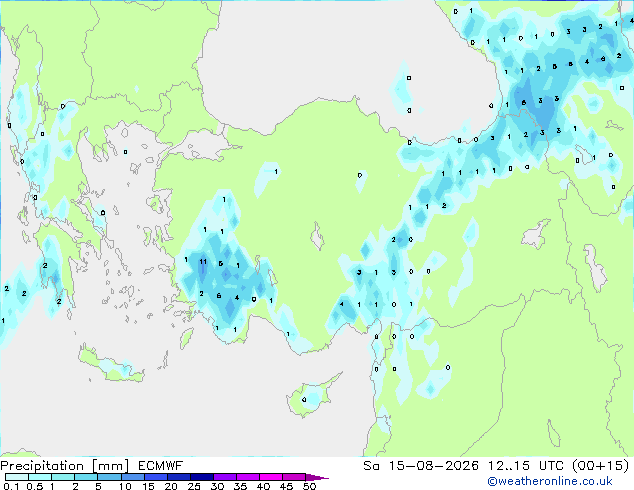Pick the bright magenta 40–45 mm swatch
Viewport: 634px width, 490px height.
tap(271, 477)
